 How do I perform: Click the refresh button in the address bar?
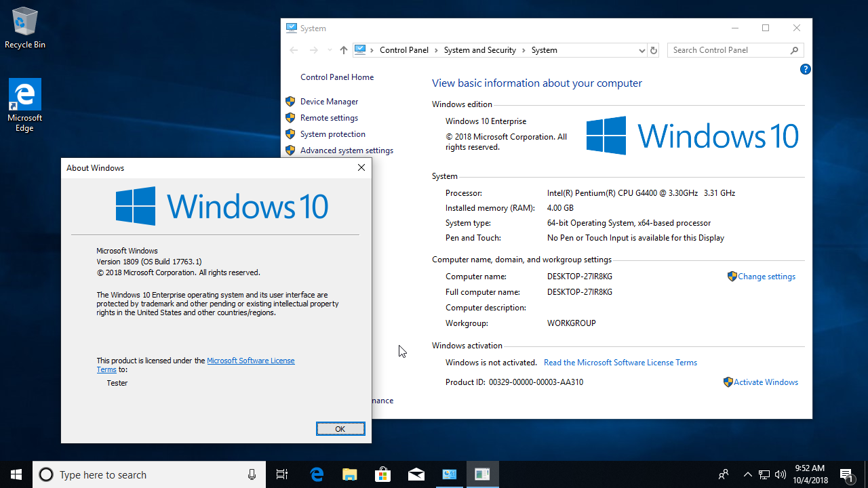pyautogui.click(x=654, y=50)
